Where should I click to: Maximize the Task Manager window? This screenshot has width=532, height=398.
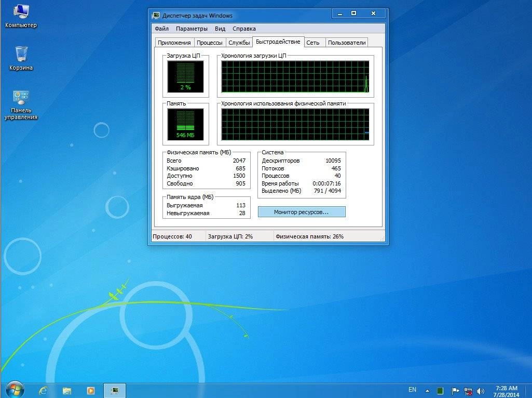pyautogui.click(x=353, y=14)
